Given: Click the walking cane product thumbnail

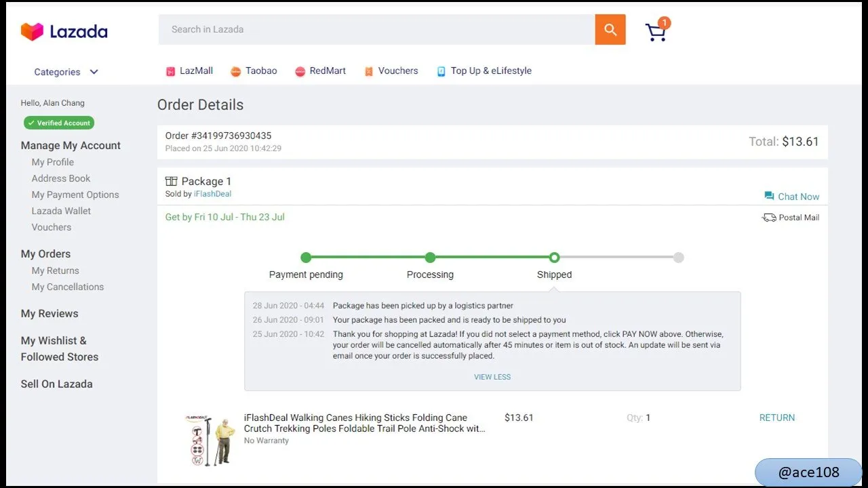Looking at the screenshot, I should (210, 441).
